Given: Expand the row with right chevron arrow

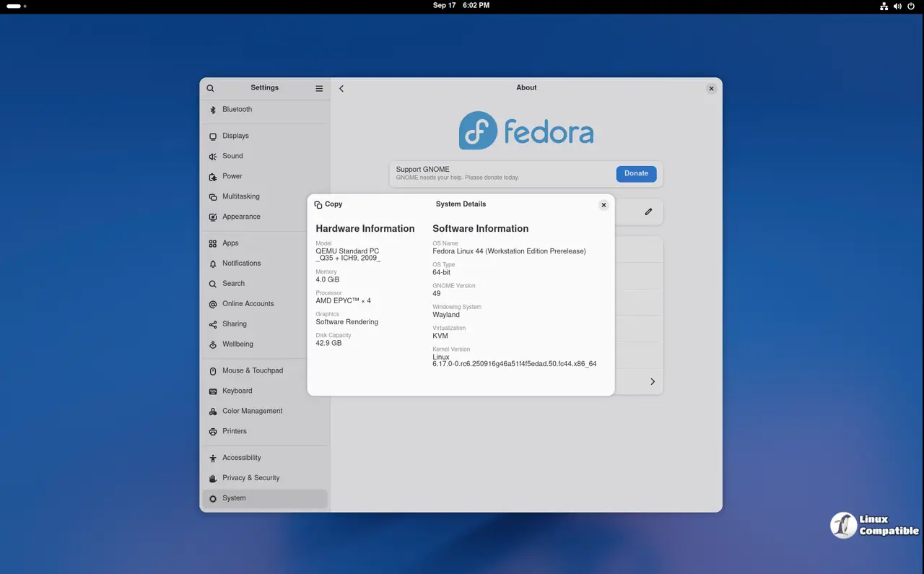Looking at the screenshot, I should [x=652, y=381].
